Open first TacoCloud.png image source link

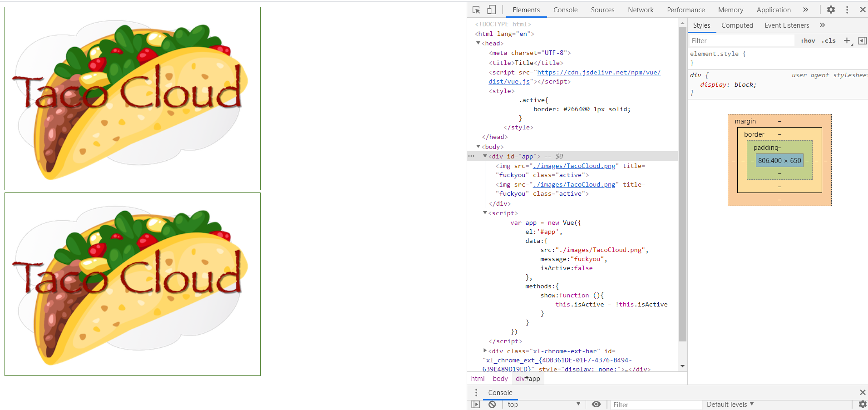[574, 166]
